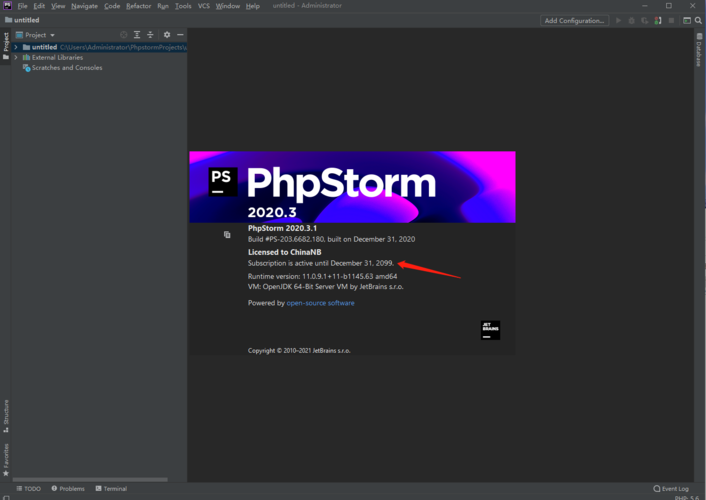Screen dimensions: 706x500
Task: Open the Help menu
Action: point(253,6)
